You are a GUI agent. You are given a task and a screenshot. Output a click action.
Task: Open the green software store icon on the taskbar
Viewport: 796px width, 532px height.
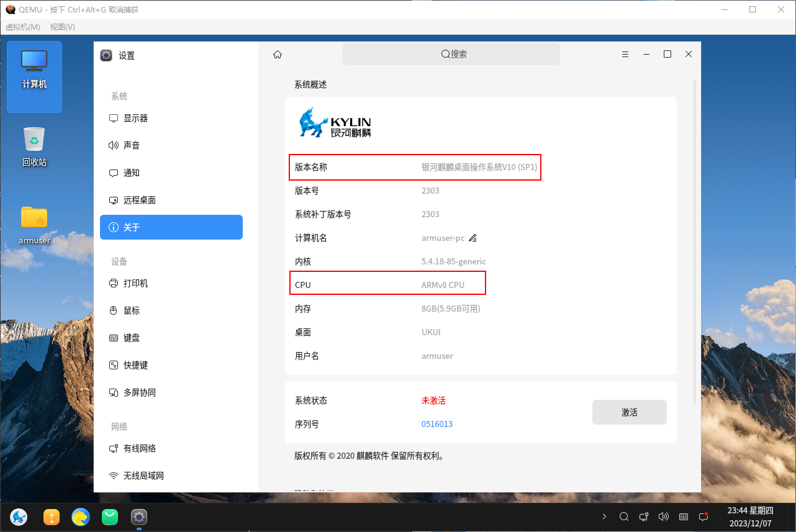(110, 516)
